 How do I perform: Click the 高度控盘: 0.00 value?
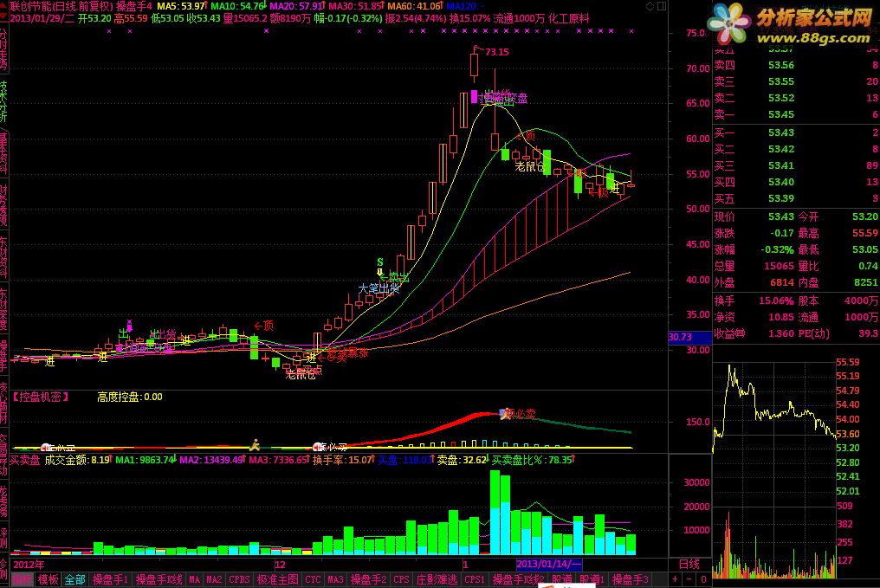130,397
